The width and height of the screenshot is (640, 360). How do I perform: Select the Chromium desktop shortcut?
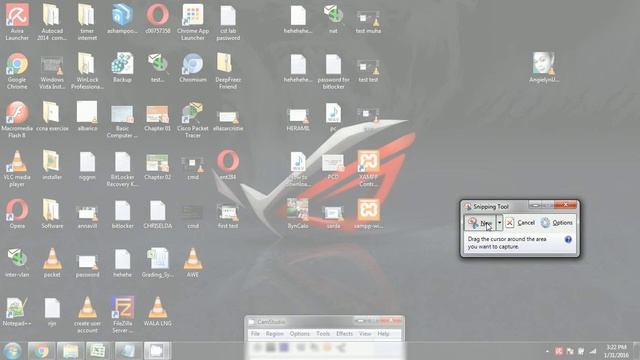[x=193, y=67]
